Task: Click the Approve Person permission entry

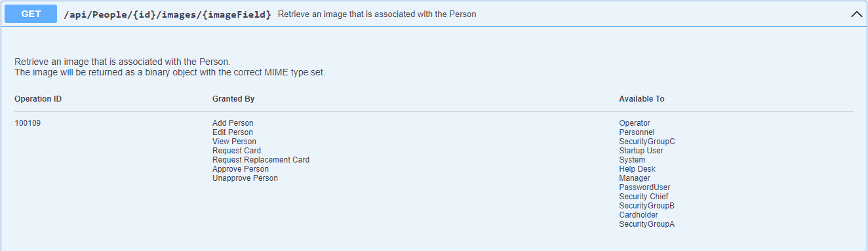Action: tap(241, 169)
